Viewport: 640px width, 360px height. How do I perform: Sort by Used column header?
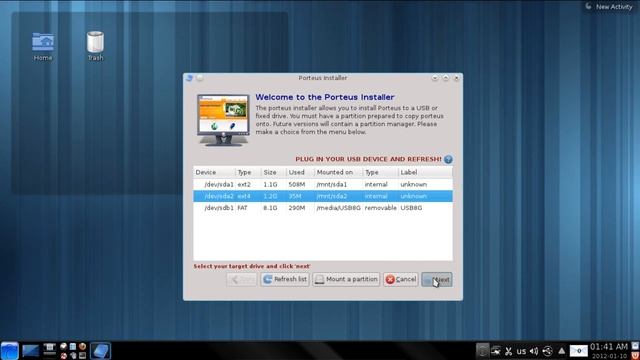tap(300, 172)
